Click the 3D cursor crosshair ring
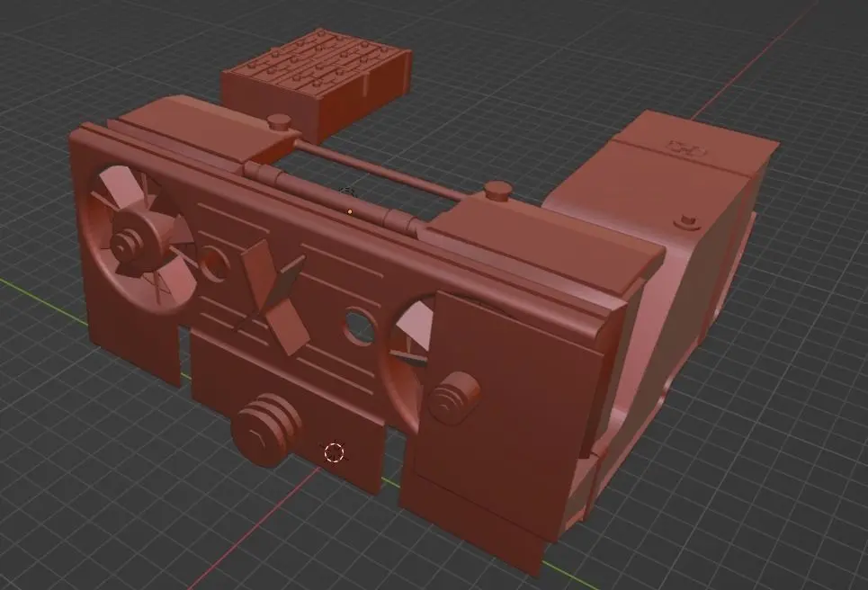868x590 pixels. 334,452
